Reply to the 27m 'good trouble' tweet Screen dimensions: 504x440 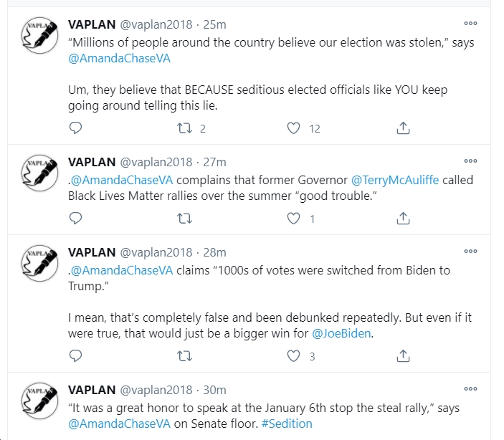coord(75,219)
